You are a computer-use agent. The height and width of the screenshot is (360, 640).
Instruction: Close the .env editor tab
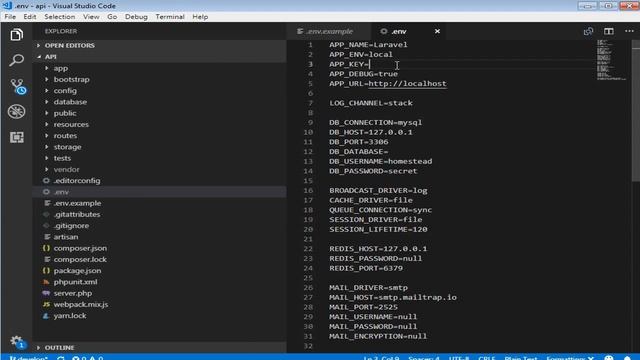pyautogui.click(x=437, y=31)
